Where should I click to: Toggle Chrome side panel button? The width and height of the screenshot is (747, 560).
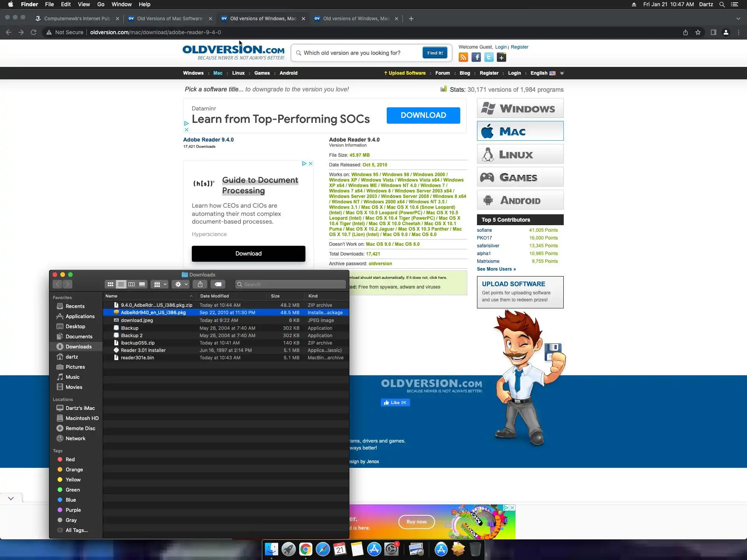pyautogui.click(x=713, y=32)
